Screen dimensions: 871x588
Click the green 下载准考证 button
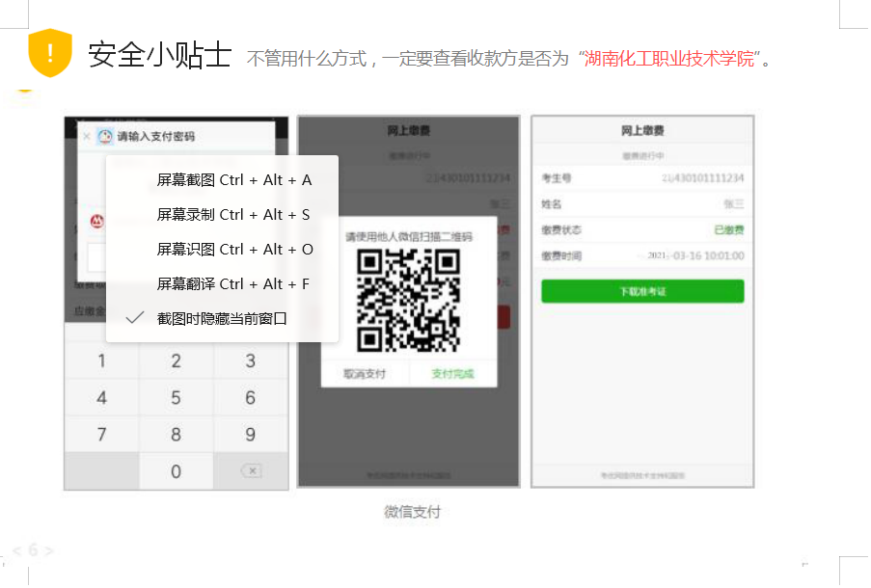(x=642, y=291)
